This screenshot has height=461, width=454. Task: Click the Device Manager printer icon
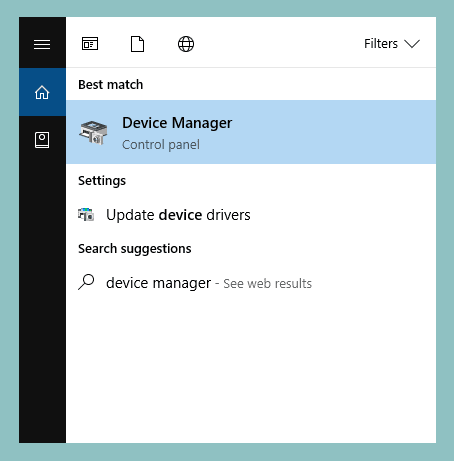pyautogui.click(x=93, y=133)
